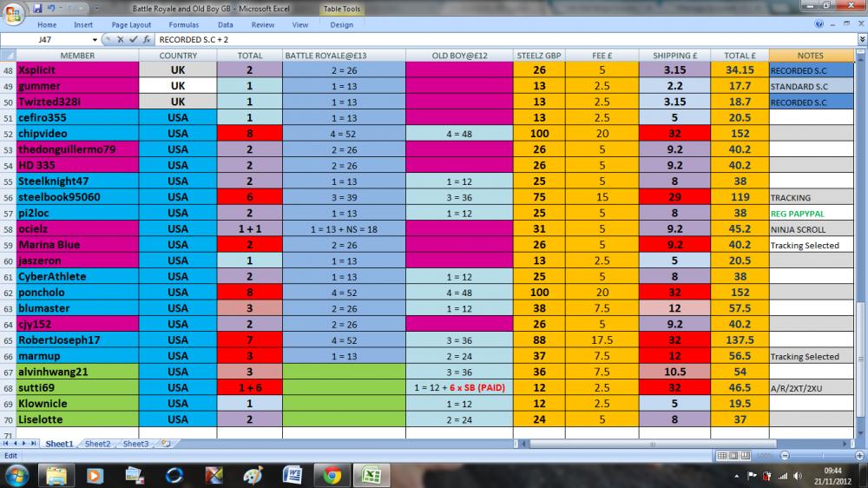
Task: Show hidden system tray icons arrow
Action: [x=736, y=476]
